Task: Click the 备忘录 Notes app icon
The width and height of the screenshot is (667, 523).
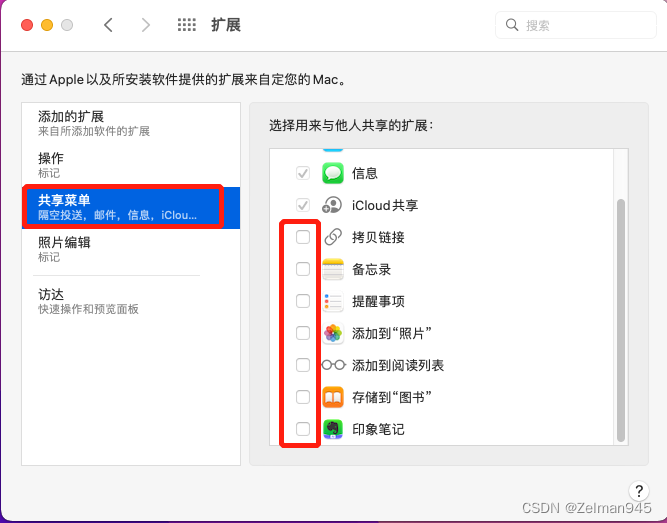Action: click(333, 269)
